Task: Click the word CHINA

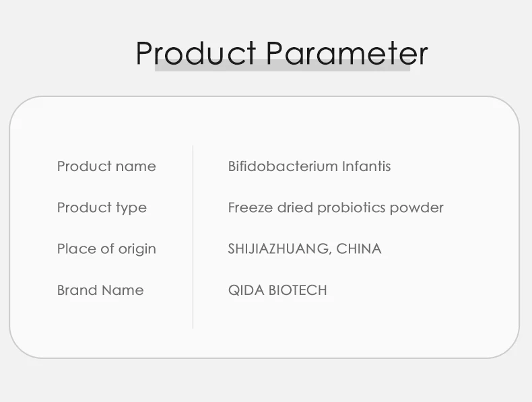Action: 359,248
